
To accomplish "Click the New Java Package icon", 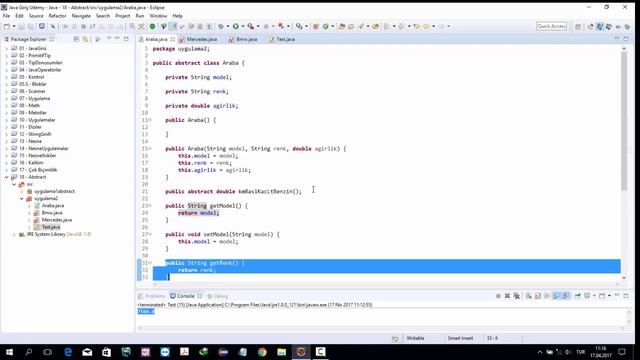I will point(316,26).
